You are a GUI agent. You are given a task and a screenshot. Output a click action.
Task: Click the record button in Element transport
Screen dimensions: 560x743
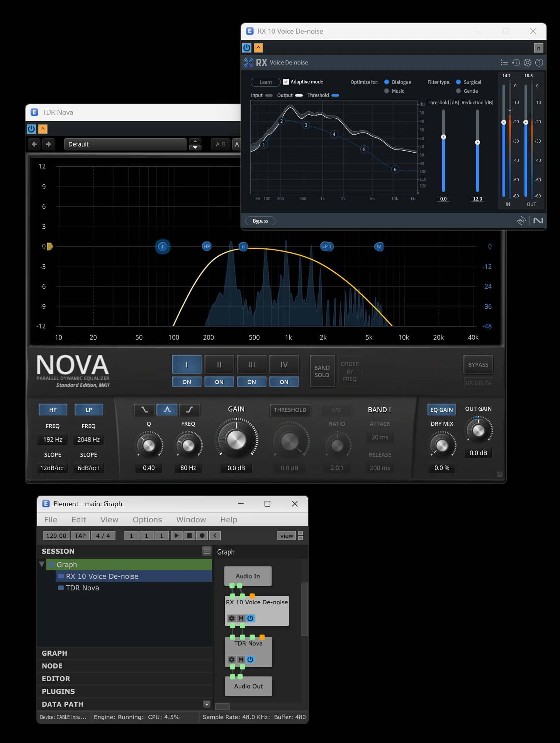point(202,536)
